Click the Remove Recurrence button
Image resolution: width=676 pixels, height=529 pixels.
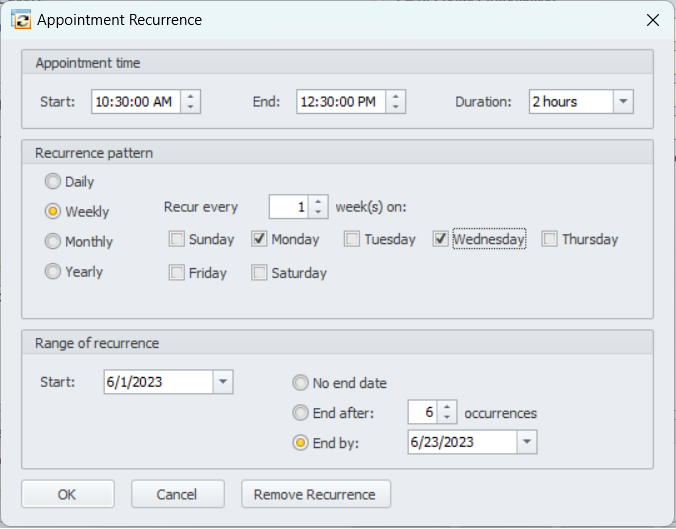pos(315,494)
